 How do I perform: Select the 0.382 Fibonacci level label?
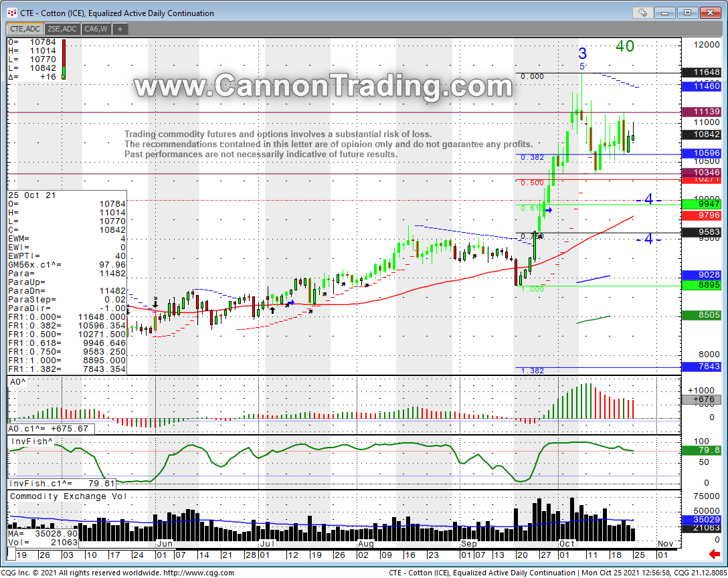tap(532, 157)
